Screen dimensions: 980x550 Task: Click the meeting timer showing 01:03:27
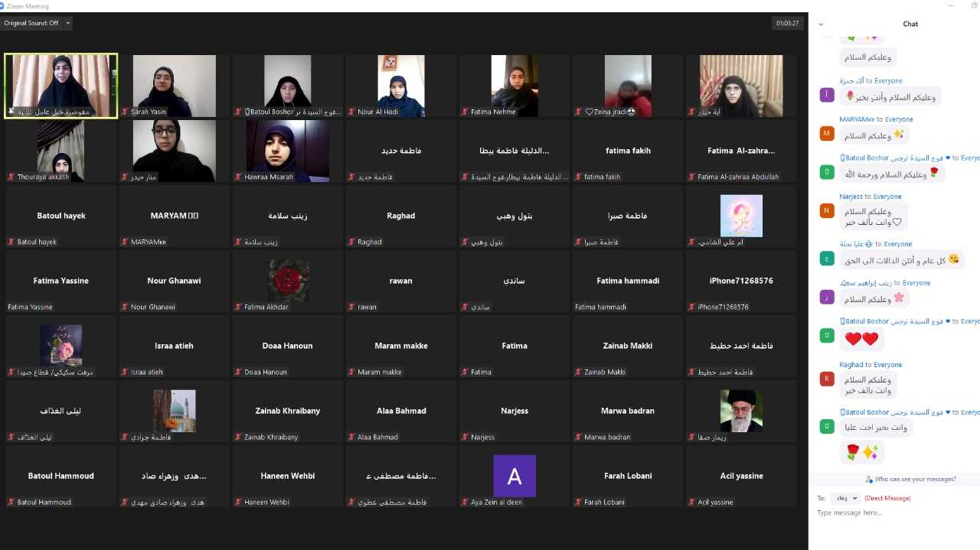click(787, 23)
